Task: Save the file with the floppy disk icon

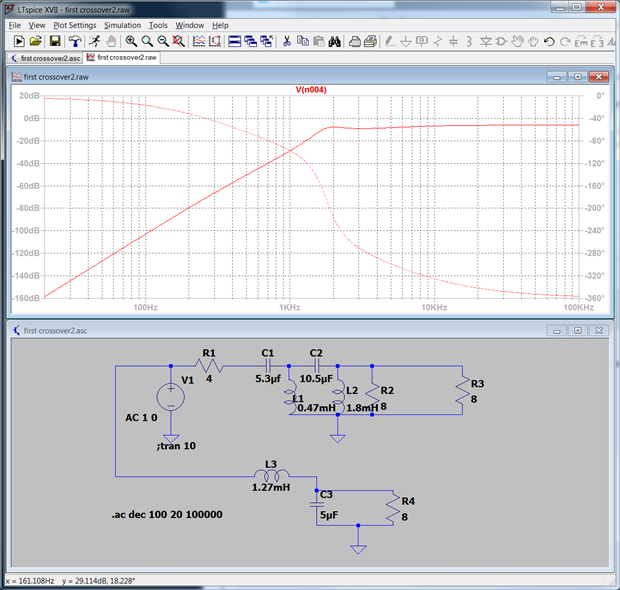Action: (x=55, y=41)
